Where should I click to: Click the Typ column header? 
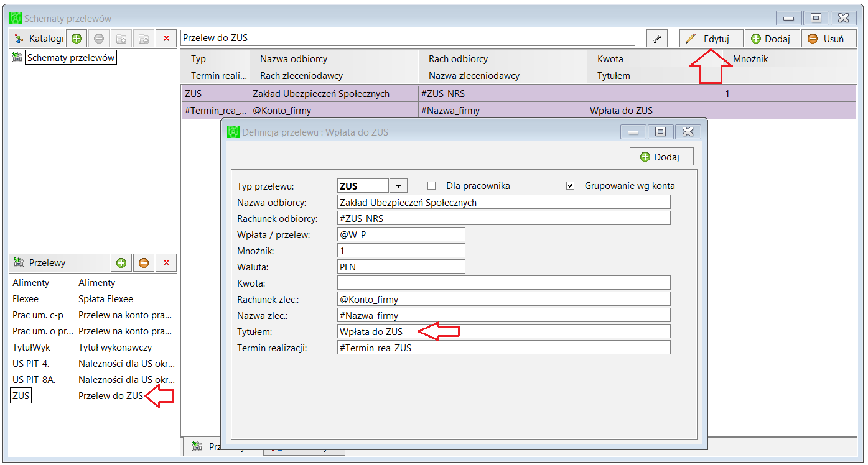[x=215, y=59]
